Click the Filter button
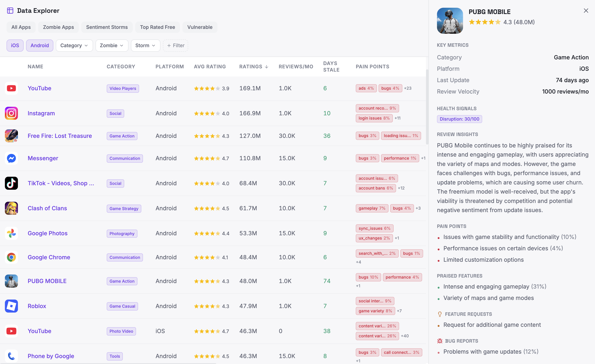This screenshot has height=364, width=595. coord(175,45)
